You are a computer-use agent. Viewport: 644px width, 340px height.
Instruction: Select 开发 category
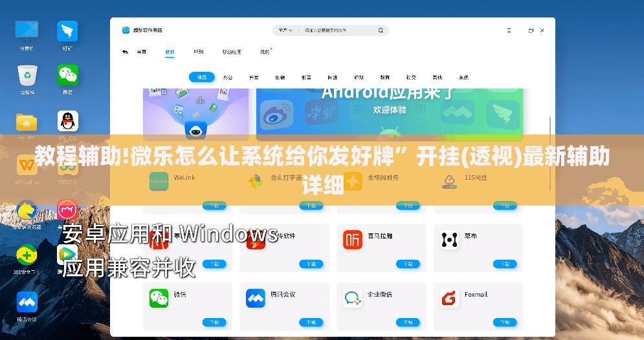click(254, 77)
